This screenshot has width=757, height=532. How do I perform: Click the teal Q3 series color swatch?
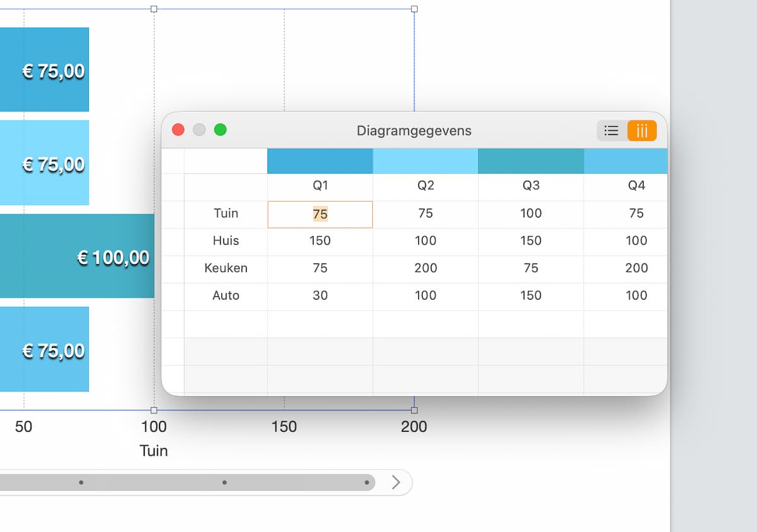click(531, 161)
